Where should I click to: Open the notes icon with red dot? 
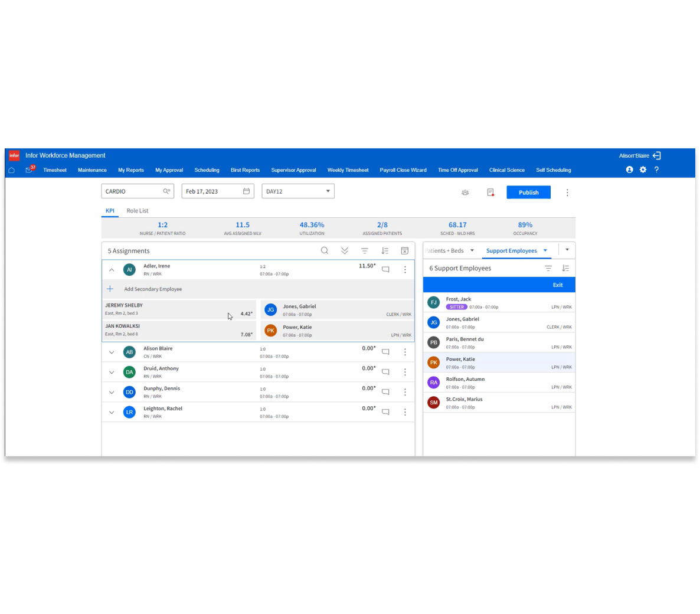[x=490, y=192]
